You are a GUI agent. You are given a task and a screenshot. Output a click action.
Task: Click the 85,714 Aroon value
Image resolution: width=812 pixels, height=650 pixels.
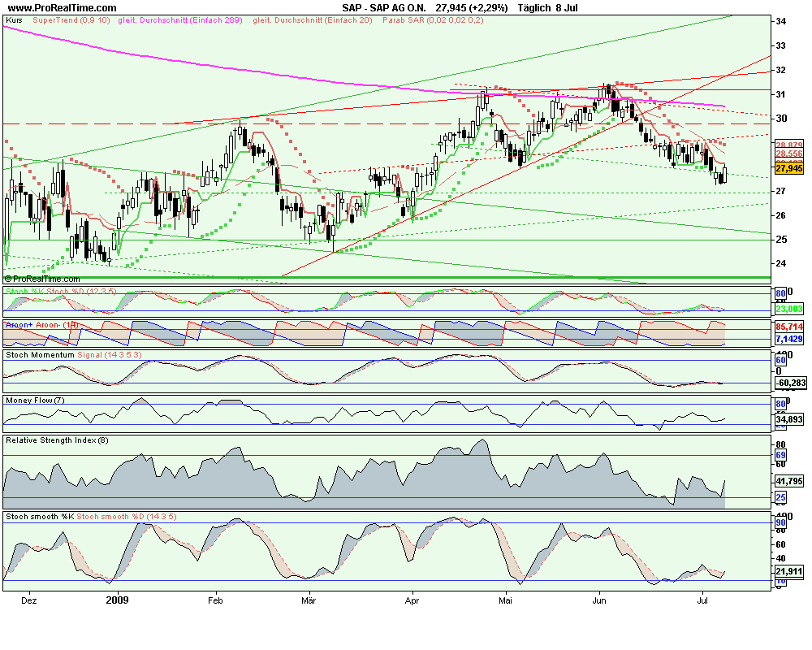(789, 327)
